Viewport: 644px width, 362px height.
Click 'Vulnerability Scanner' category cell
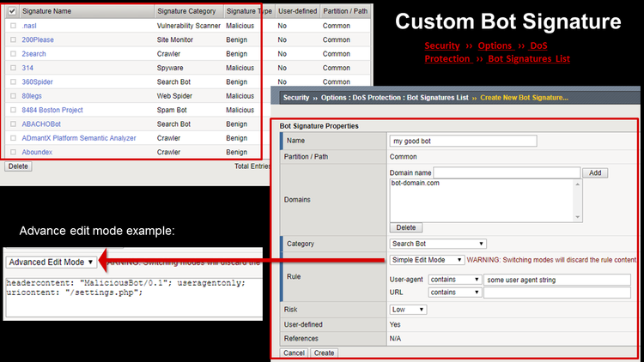click(x=189, y=26)
